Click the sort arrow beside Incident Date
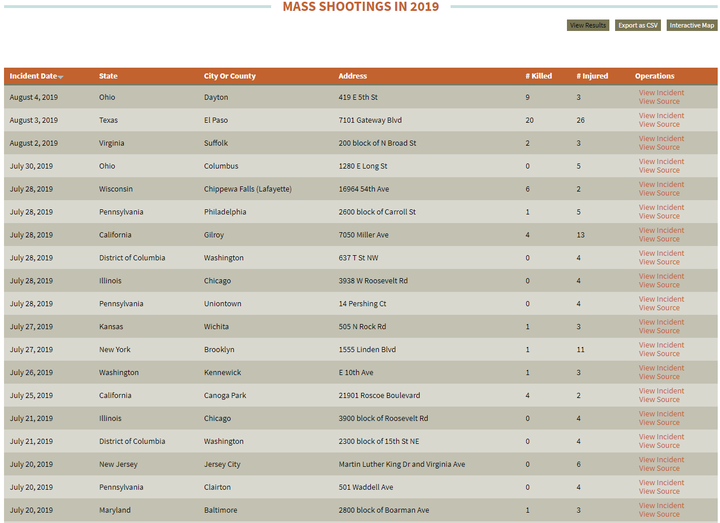Image resolution: width=720 pixels, height=523 pixels. (x=61, y=77)
